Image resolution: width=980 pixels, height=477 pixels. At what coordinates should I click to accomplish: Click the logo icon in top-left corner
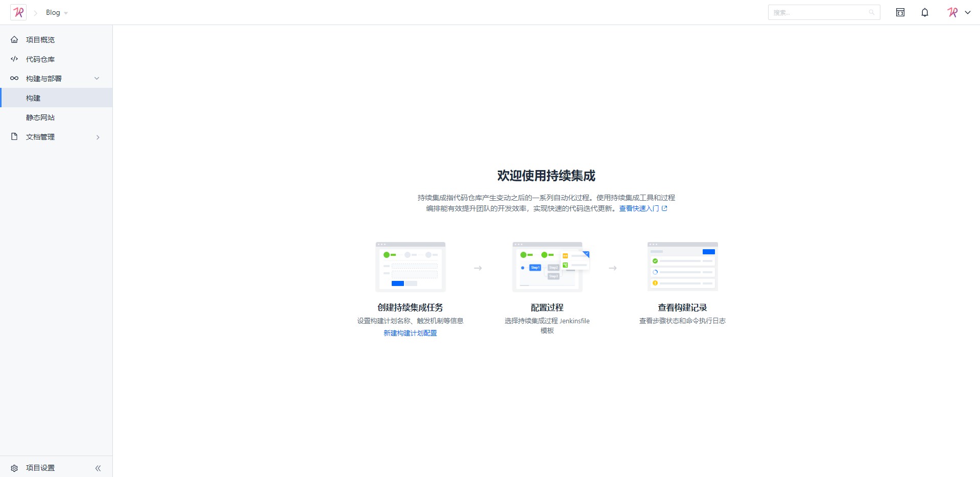click(x=18, y=12)
